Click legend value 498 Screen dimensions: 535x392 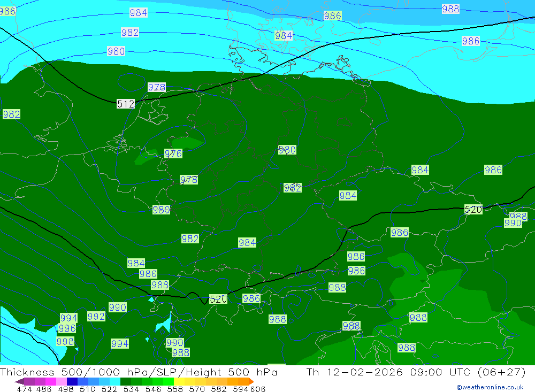[x=65, y=389]
